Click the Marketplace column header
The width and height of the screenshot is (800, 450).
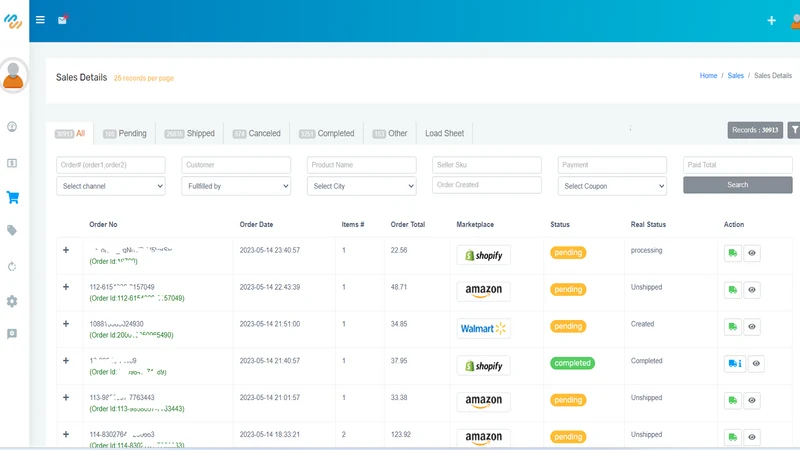coord(475,224)
